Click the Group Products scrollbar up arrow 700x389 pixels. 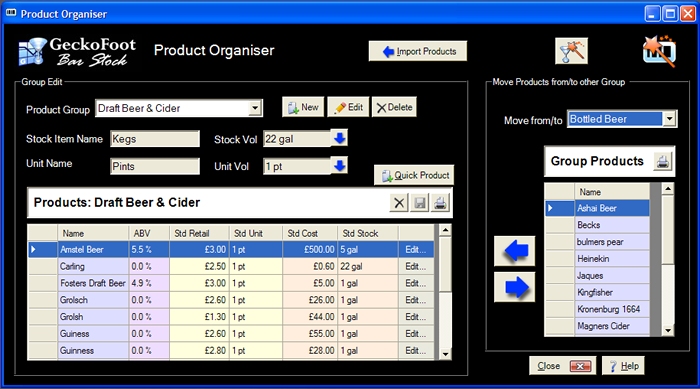(668, 189)
